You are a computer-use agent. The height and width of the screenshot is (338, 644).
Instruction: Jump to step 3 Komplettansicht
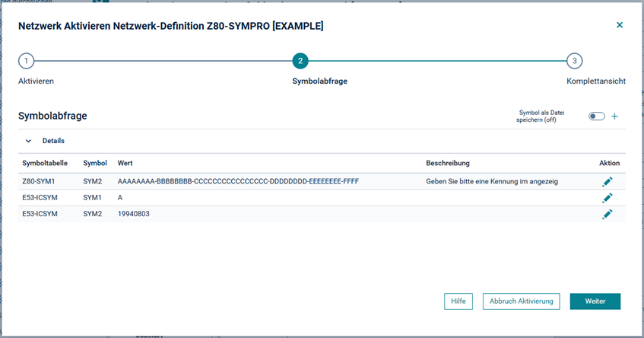tap(574, 61)
